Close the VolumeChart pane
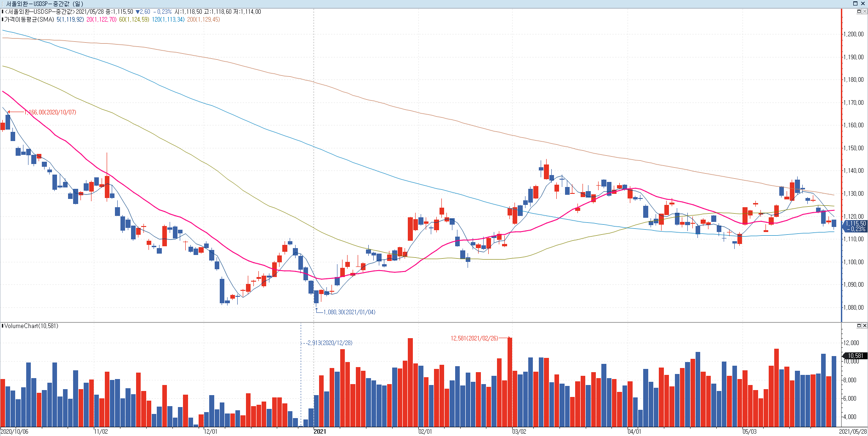 point(864,326)
